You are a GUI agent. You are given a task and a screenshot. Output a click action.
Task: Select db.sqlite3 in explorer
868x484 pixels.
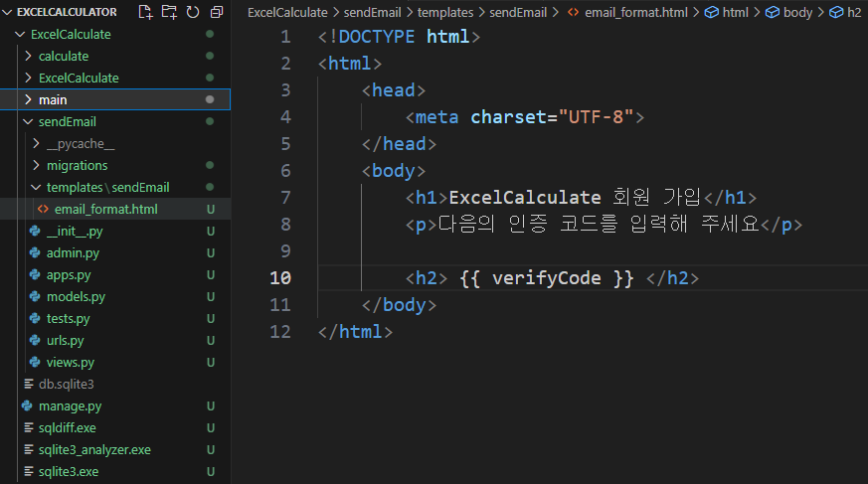tap(67, 384)
